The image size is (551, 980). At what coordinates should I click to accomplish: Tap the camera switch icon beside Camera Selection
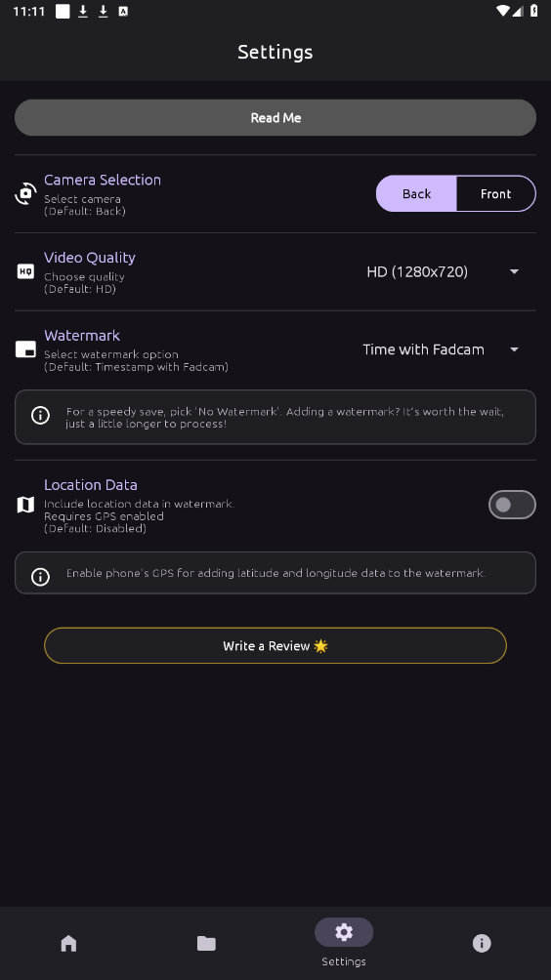point(25,193)
